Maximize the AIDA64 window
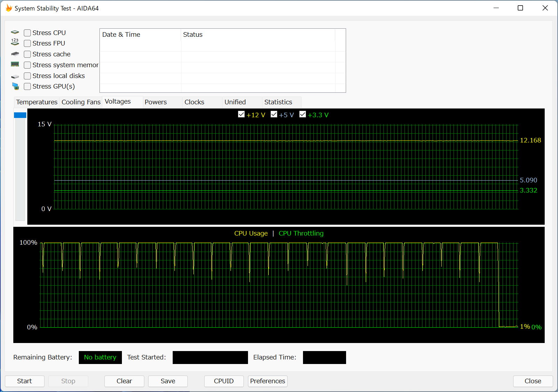 pyautogui.click(x=520, y=8)
